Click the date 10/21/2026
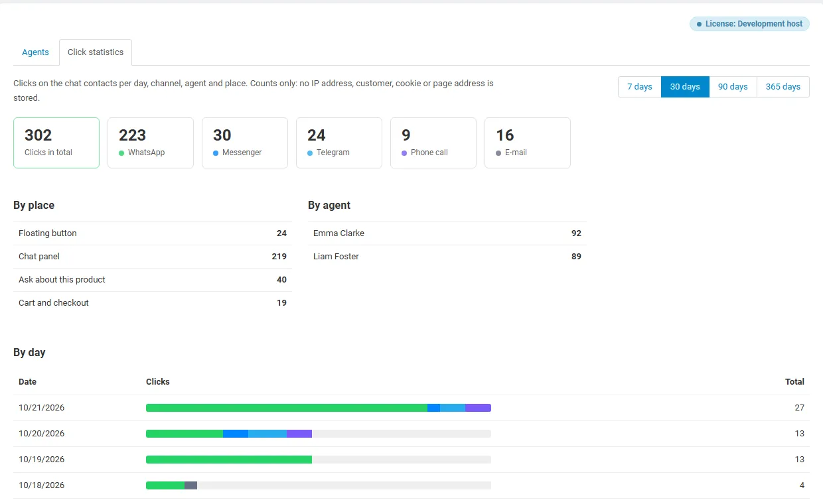This screenshot has height=504, width=823. (42, 408)
